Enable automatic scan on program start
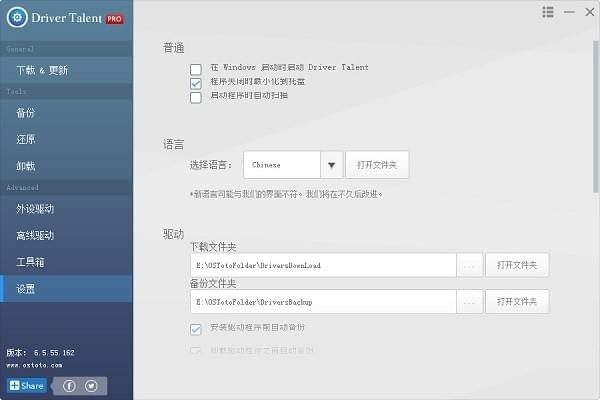 pyautogui.click(x=196, y=97)
